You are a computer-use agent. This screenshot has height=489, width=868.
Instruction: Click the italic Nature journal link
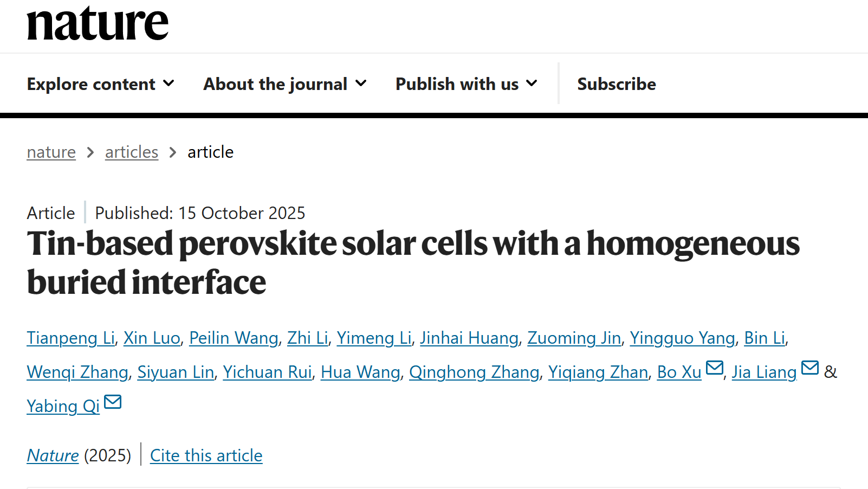(53, 455)
